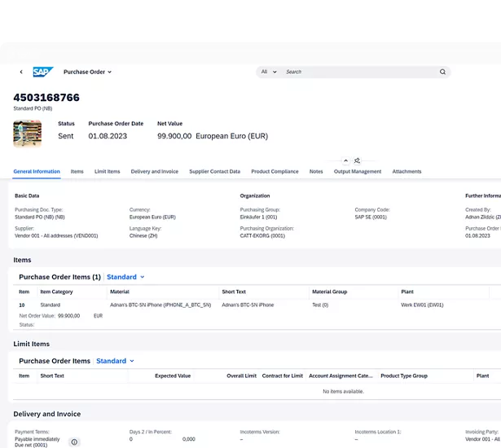Click the payment terms info icon
Viewport: 501px width, 448px height.
pos(74,441)
